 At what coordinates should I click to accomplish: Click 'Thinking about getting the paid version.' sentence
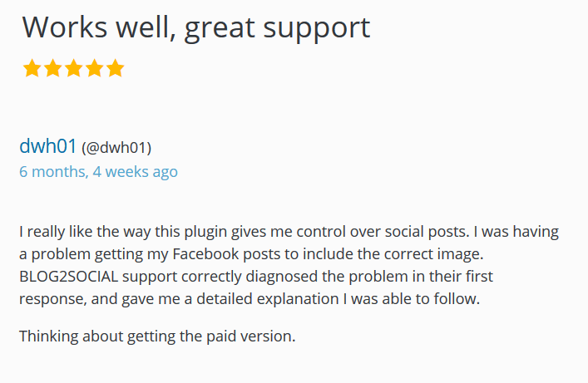point(157,336)
